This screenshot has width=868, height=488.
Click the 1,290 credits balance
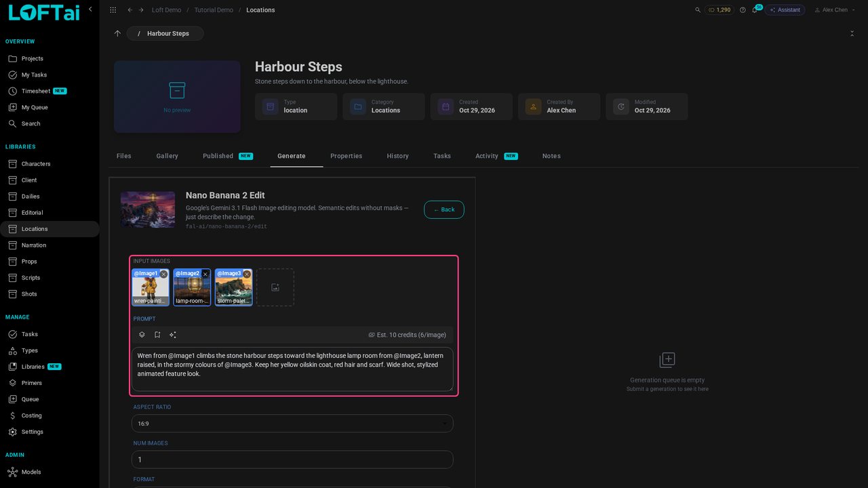click(x=719, y=10)
